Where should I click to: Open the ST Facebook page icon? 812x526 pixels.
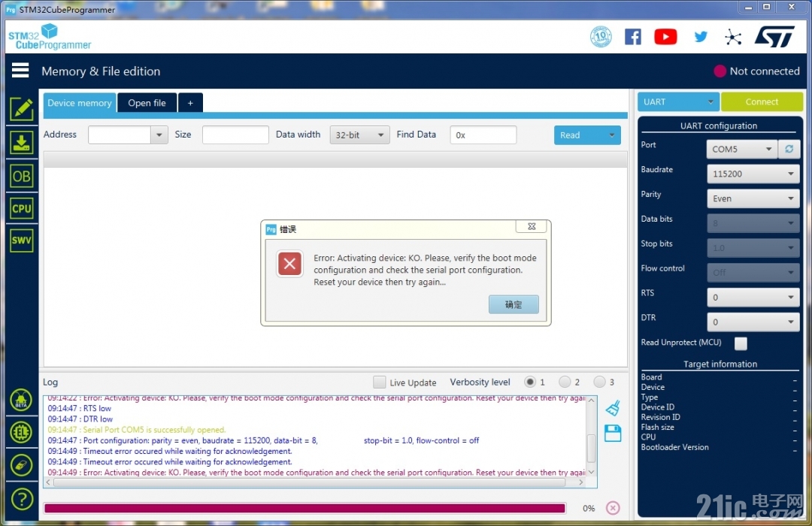(633, 37)
